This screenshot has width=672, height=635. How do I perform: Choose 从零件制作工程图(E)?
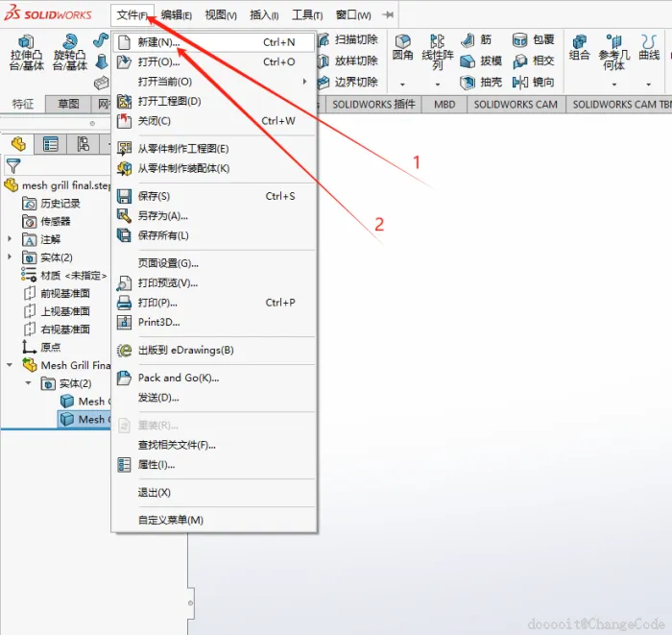214,149
